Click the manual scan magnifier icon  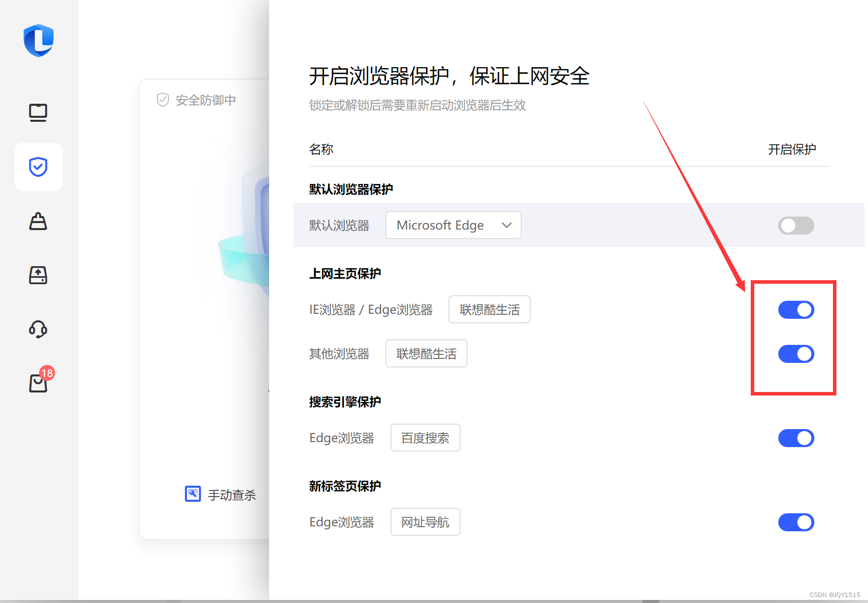click(x=193, y=494)
